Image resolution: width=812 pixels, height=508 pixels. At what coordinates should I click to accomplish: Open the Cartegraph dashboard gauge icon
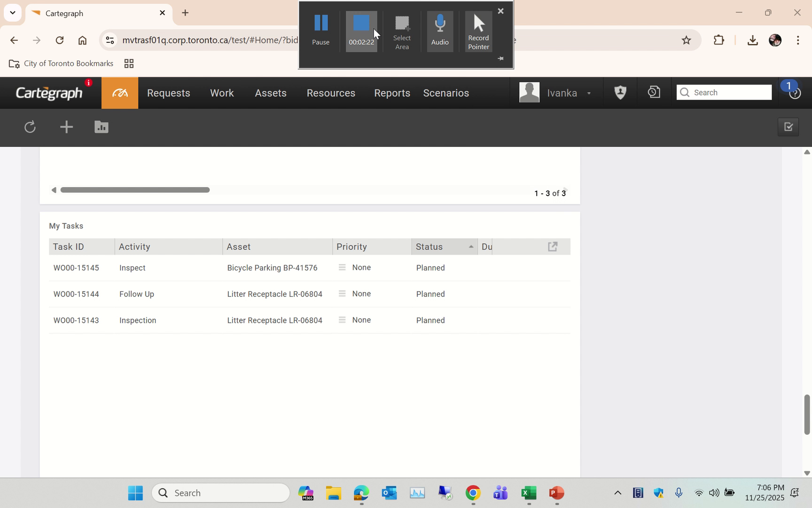(x=119, y=93)
